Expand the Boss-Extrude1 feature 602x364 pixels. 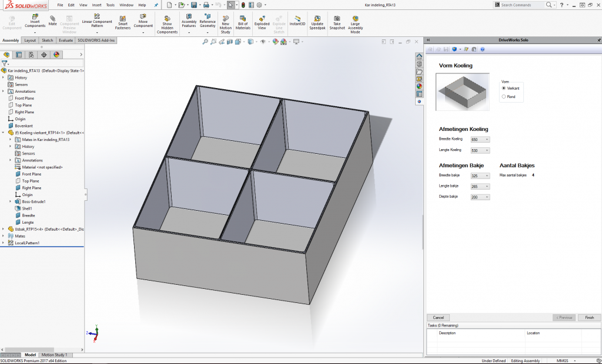tap(11, 201)
